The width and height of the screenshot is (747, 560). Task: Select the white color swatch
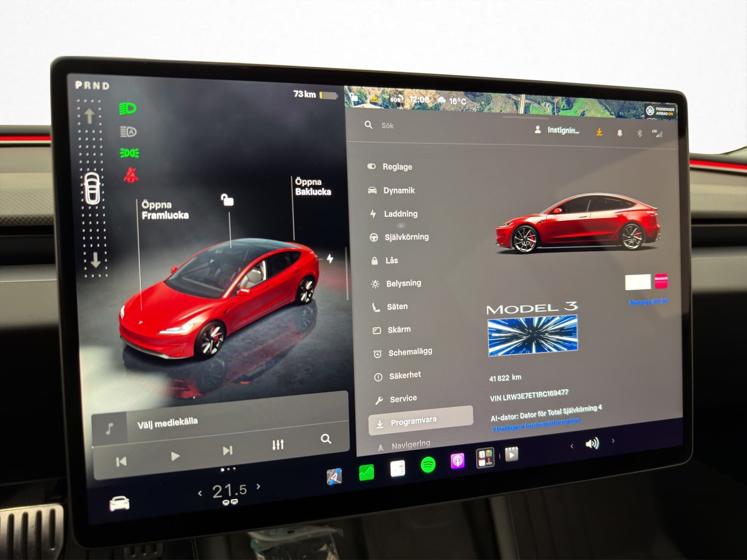pyautogui.click(x=638, y=282)
